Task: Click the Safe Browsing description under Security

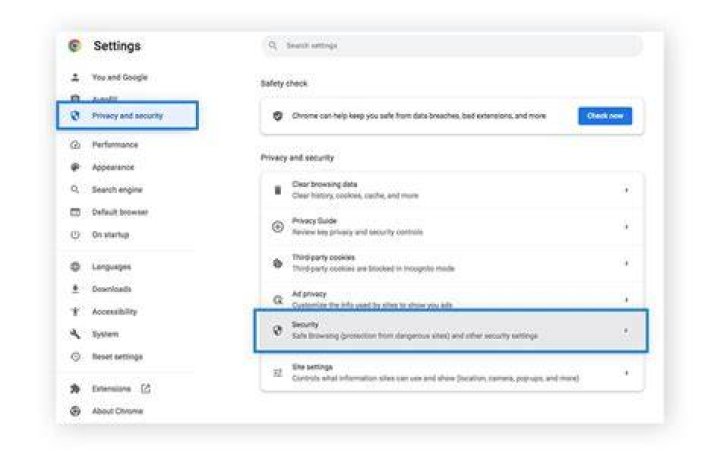Action: click(415, 336)
